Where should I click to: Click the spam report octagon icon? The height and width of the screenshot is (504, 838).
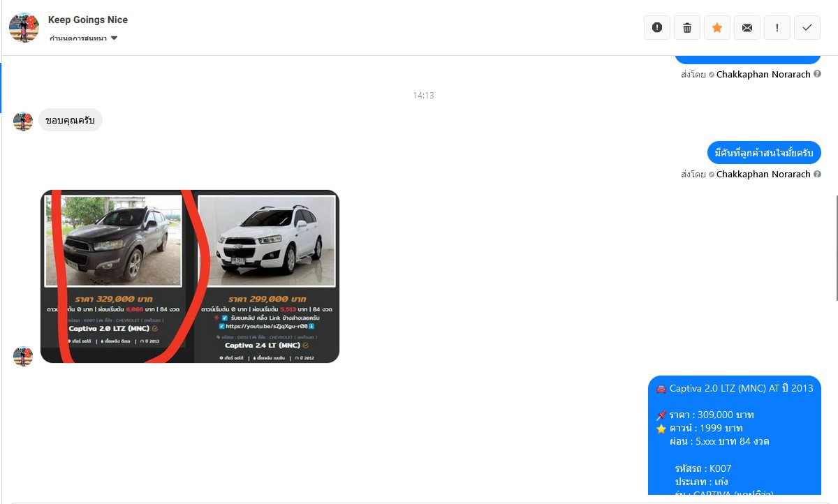click(x=657, y=27)
